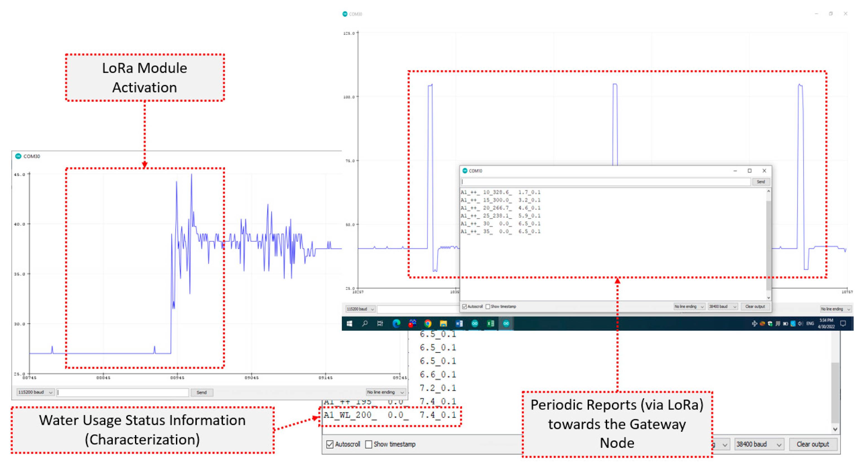This screenshot has width=868, height=466.
Task: Open Google Chrome from the taskbar
Action: [428, 324]
